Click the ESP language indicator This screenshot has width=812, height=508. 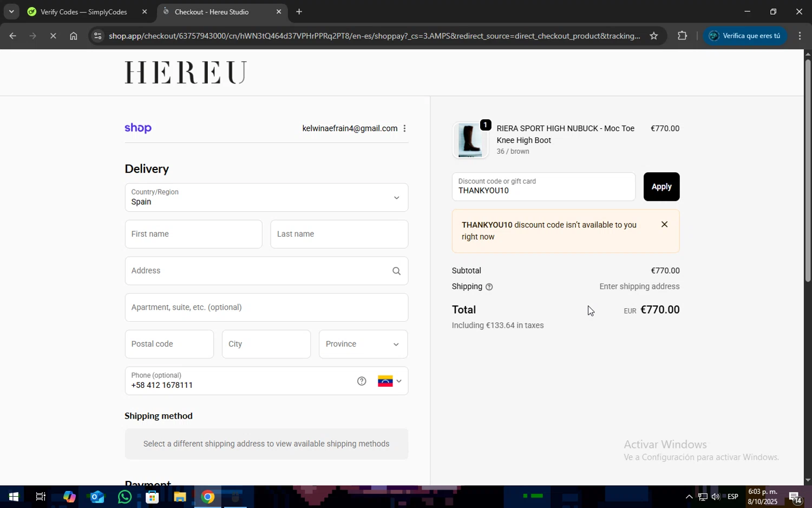(x=733, y=497)
